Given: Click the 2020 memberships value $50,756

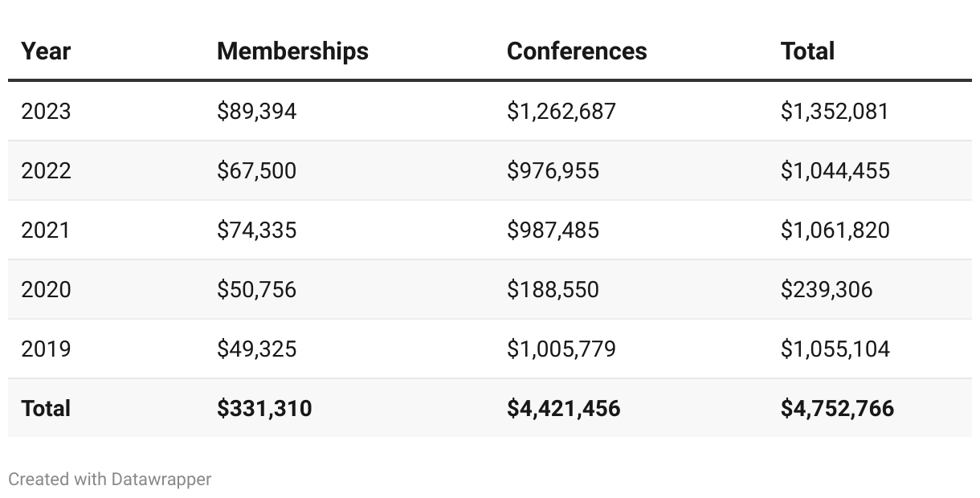Looking at the screenshot, I should coord(256,289).
